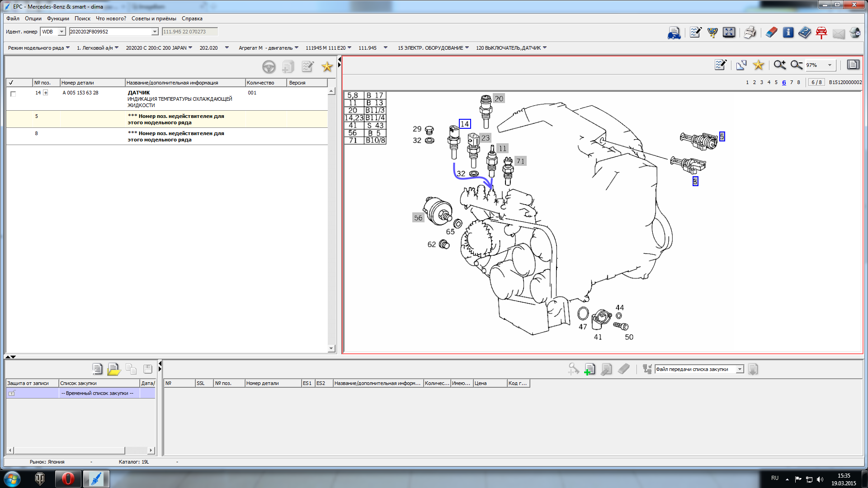Expand the plus box beside position 14
The height and width of the screenshot is (488, 868).
point(46,93)
